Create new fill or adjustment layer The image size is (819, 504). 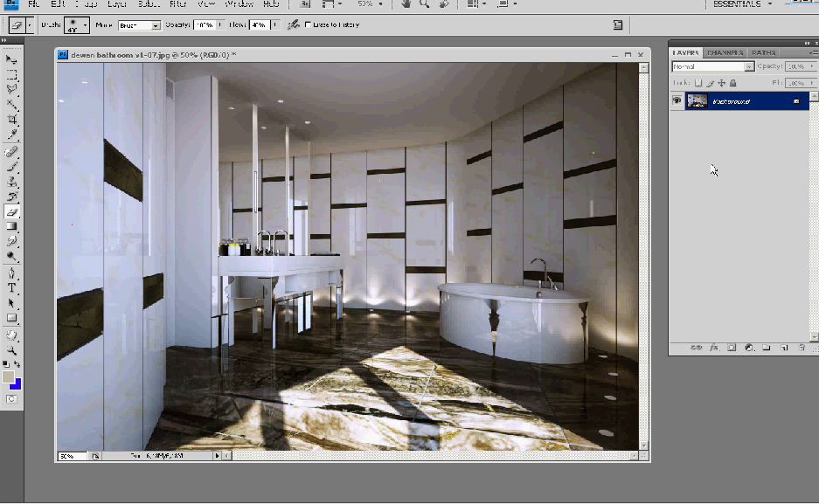pyautogui.click(x=748, y=348)
